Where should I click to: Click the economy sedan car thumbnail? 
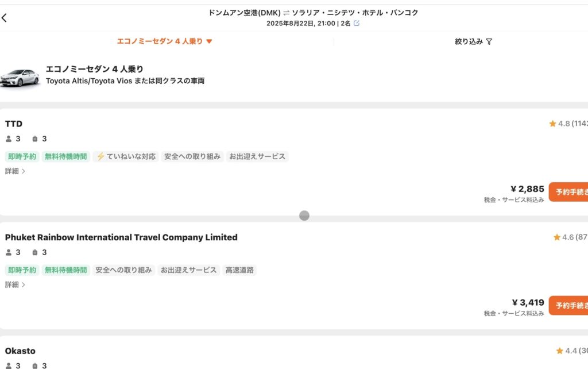20,78
